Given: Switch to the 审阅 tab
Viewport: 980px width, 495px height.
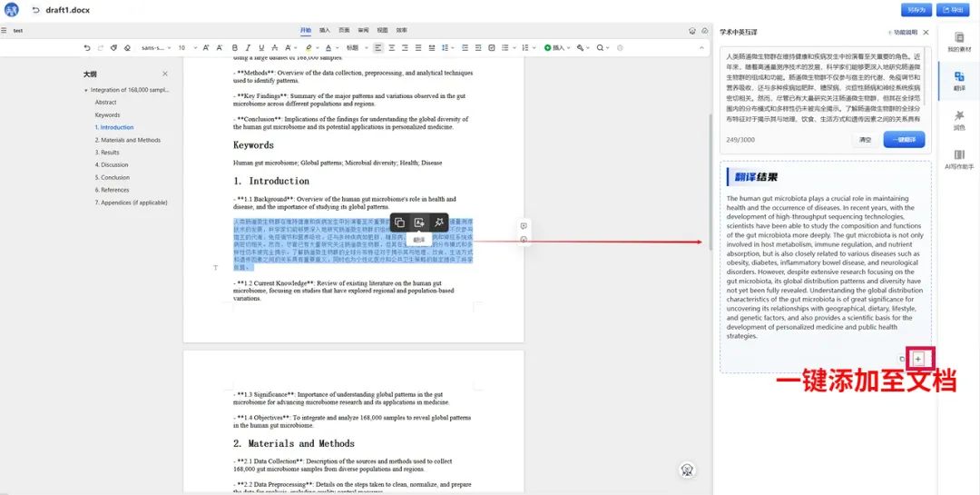Looking at the screenshot, I should (x=363, y=30).
